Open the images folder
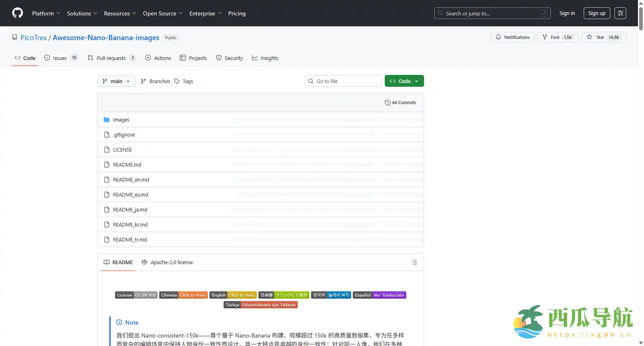644x346 pixels. pos(121,120)
